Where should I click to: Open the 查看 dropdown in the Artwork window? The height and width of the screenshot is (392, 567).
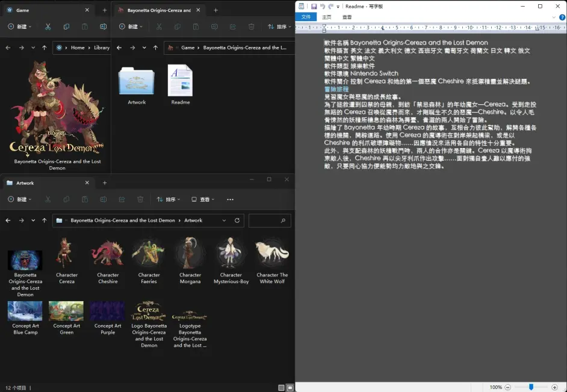(x=203, y=199)
